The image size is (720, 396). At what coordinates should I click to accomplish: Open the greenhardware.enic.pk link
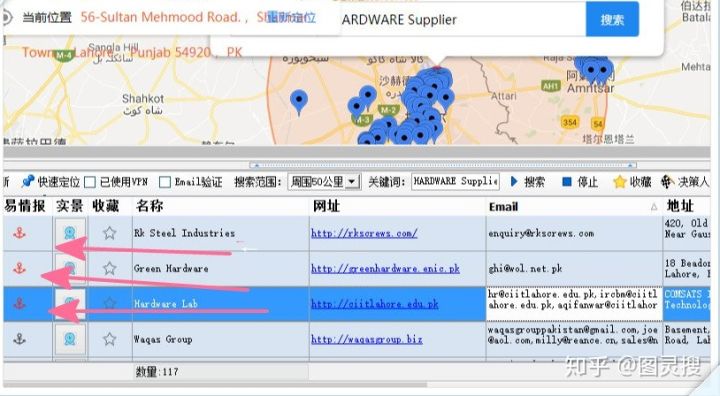coord(385,269)
